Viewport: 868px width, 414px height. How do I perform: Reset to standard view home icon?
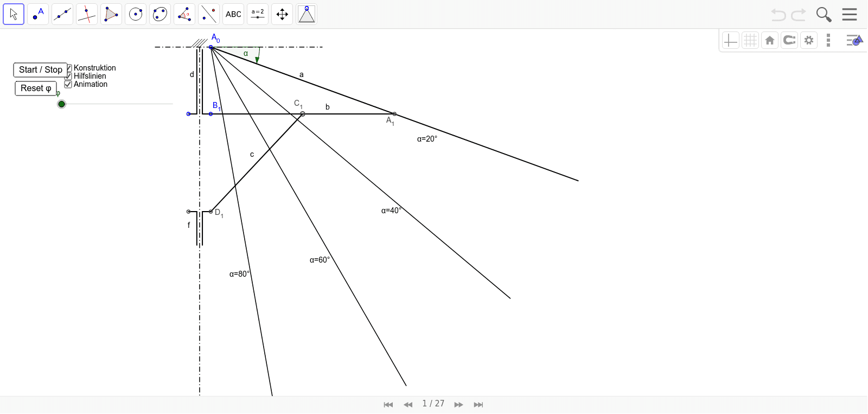click(770, 40)
